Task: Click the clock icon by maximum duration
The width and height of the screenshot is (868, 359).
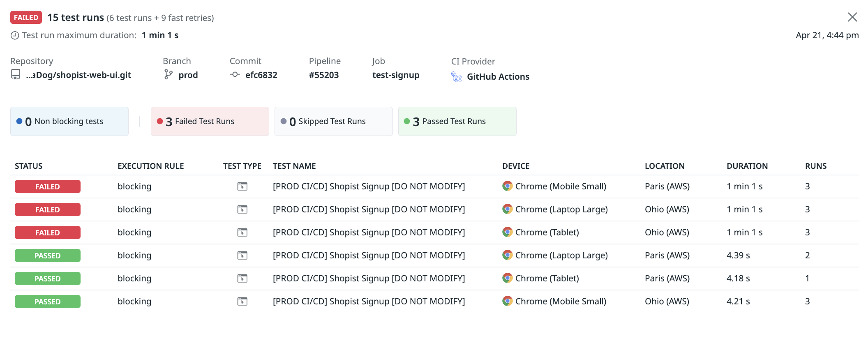Action: [15, 35]
